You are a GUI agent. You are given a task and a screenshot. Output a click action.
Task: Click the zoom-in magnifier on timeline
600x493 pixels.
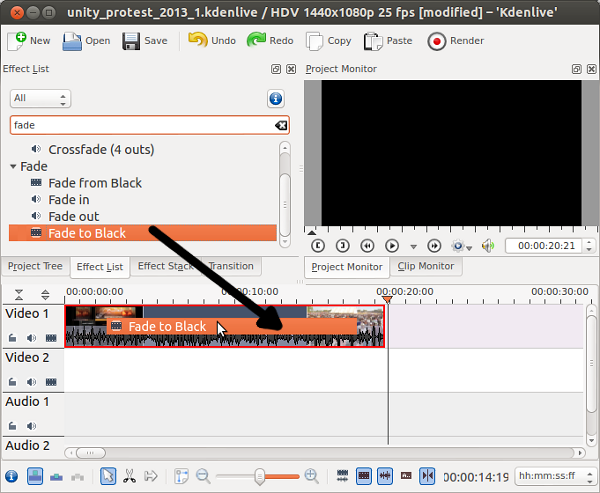311,476
